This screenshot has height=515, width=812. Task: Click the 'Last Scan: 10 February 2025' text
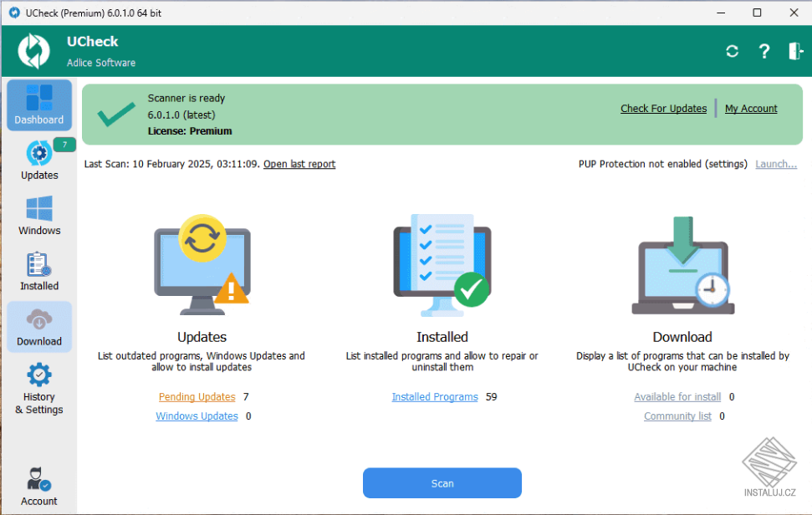[x=172, y=164]
